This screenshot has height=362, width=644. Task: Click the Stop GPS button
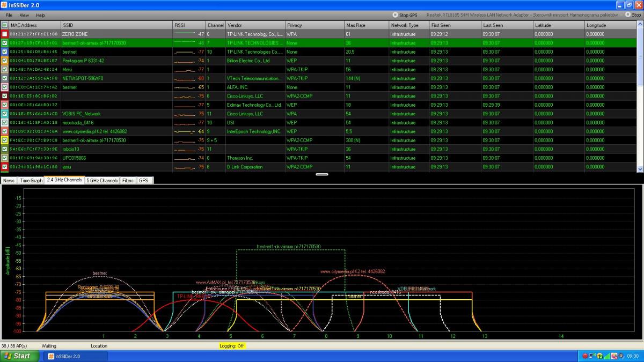pos(405,15)
